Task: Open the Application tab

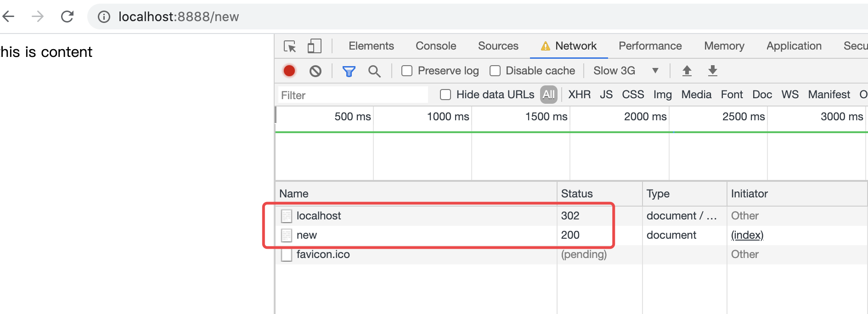Action: 794,46
